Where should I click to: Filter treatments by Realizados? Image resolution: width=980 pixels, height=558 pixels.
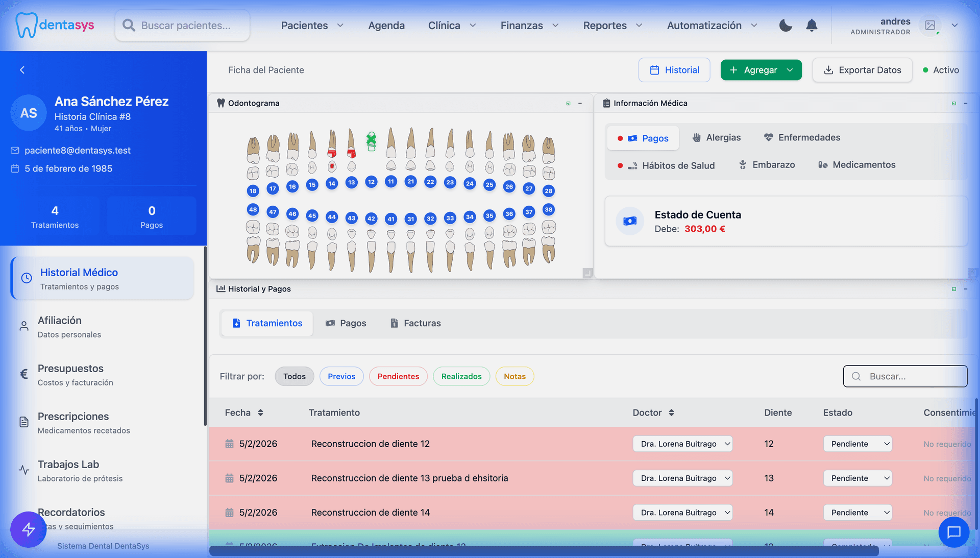[461, 376]
